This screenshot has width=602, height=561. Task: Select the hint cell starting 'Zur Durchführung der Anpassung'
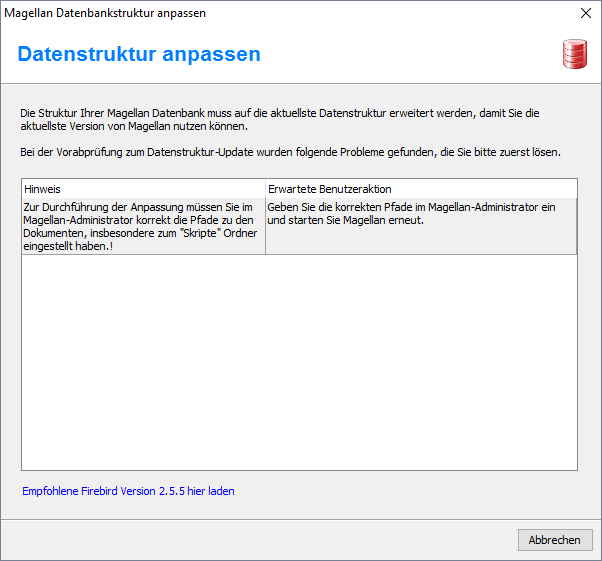[144, 226]
